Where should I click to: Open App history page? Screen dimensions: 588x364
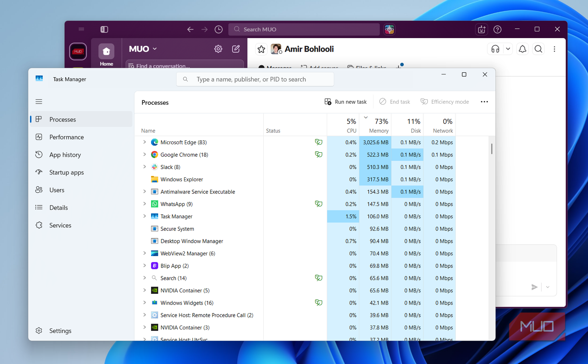[81, 155]
